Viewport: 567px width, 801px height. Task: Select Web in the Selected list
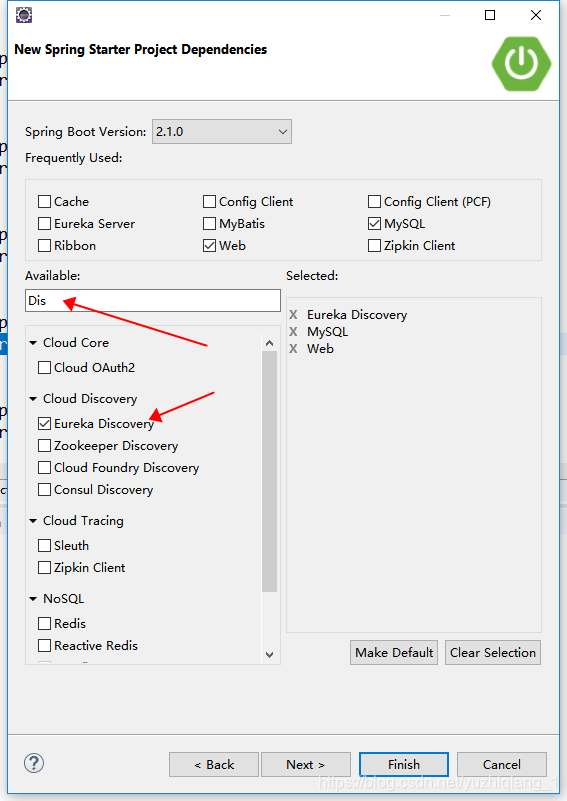click(320, 348)
